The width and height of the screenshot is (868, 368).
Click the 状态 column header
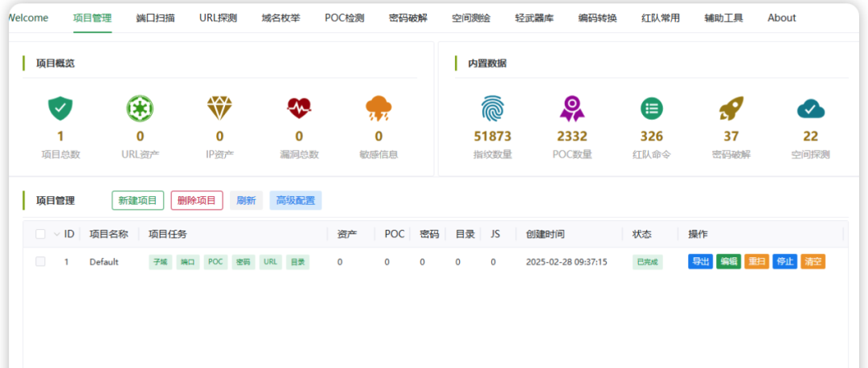(x=642, y=234)
